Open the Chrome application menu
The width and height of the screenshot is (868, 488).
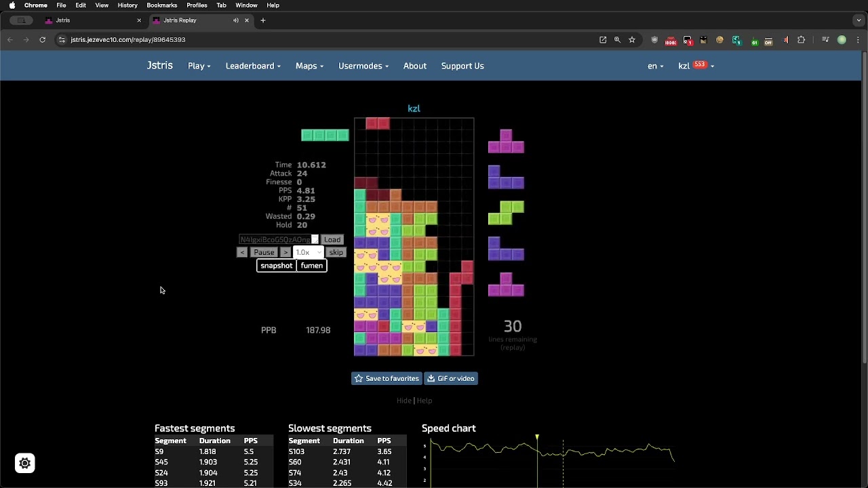click(36, 5)
